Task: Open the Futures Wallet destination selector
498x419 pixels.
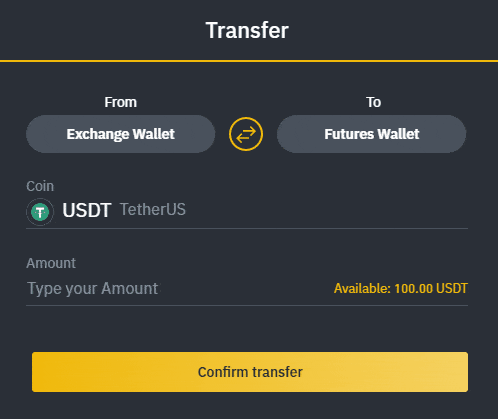Action: [x=371, y=134]
